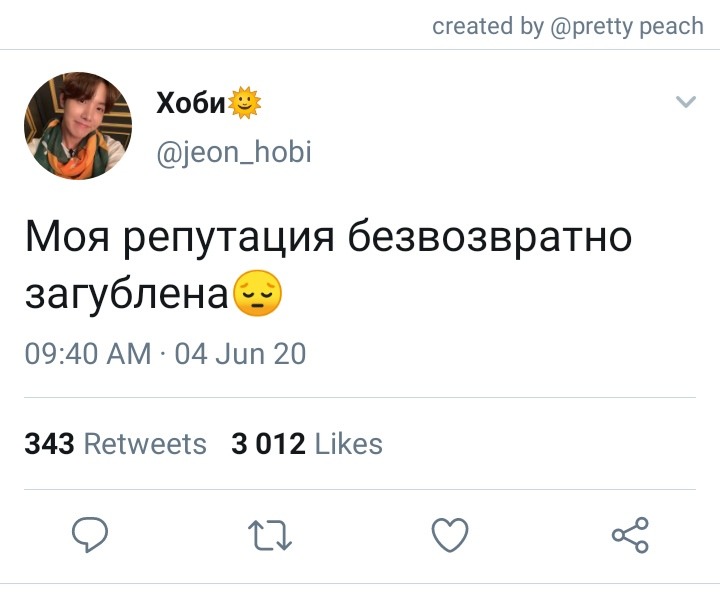Click the pensive face emoji
The height and width of the screenshot is (596, 720).
point(258,293)
